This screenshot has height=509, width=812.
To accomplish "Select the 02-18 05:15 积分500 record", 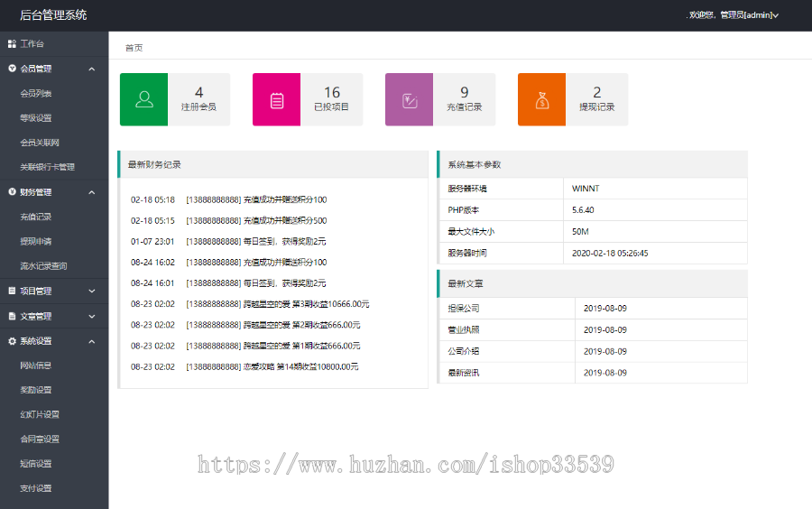I will click(x=228, y=220).
